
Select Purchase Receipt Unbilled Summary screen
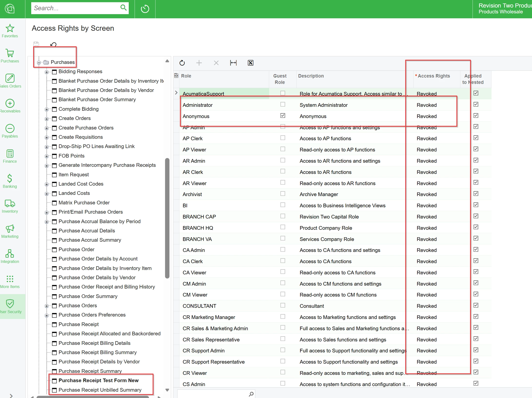pos(100,390)
